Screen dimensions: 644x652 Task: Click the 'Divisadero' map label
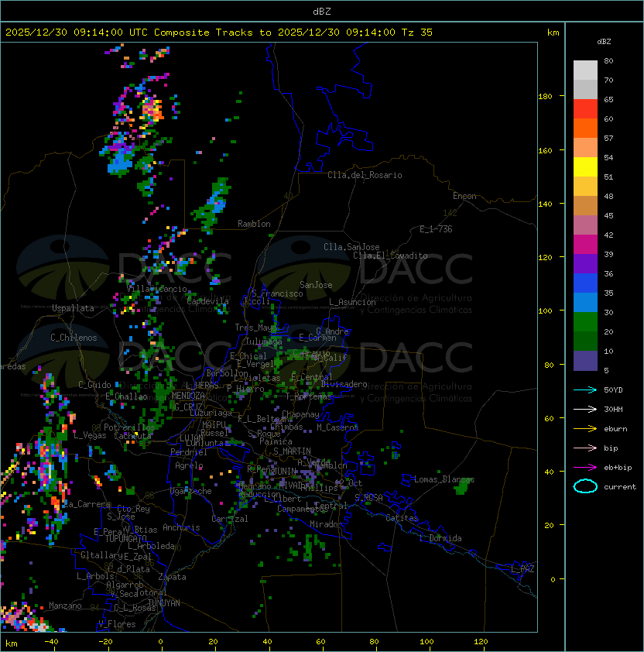coord(344,384)
